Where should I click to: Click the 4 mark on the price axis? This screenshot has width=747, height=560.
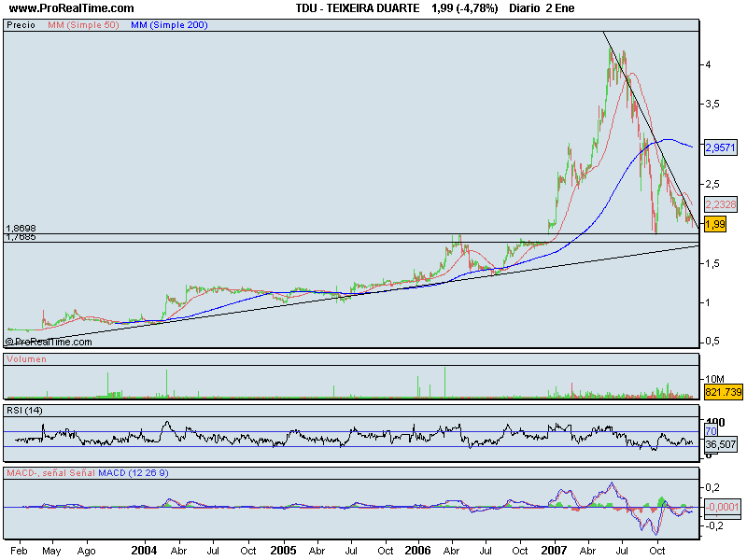pos(709,64)
